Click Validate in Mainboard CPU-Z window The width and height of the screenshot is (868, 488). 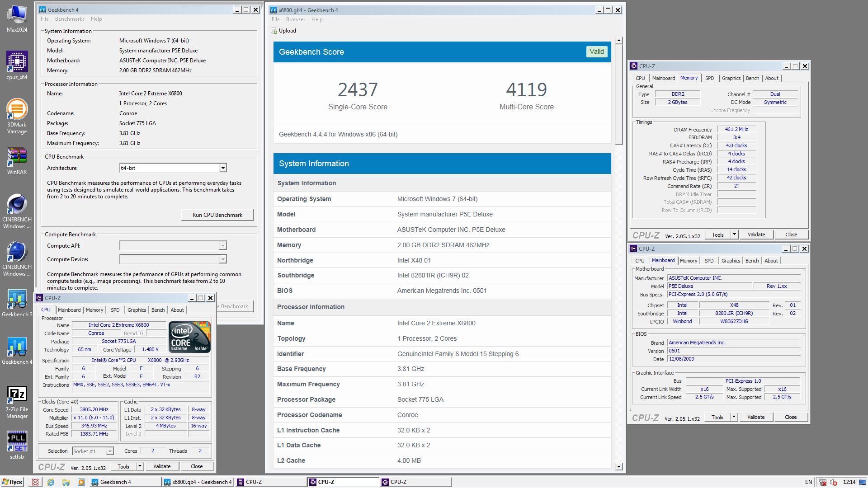pos(756,417)
